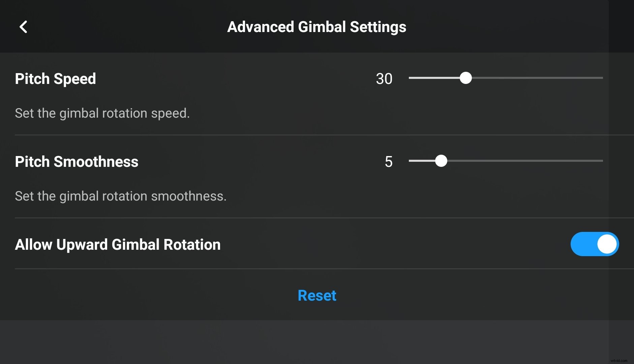The width and height of the screenshot is (634, 364).
Task: Click the Pitch Speed value 30
Action: (x=384, y=79)
